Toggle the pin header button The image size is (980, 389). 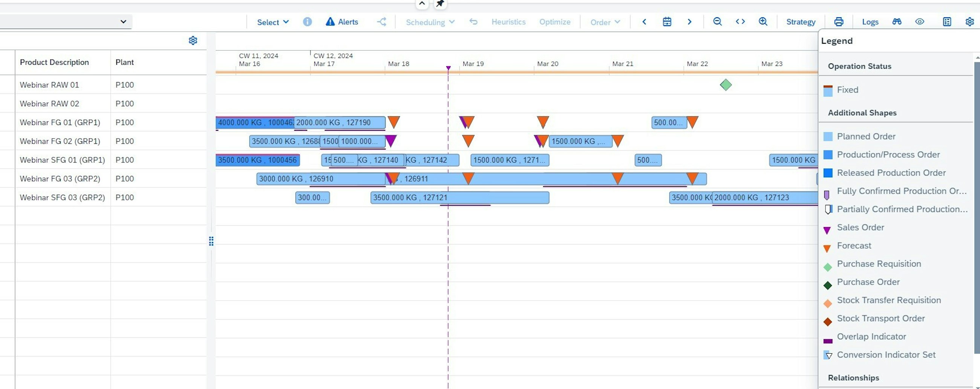click(x=440, y=4)
